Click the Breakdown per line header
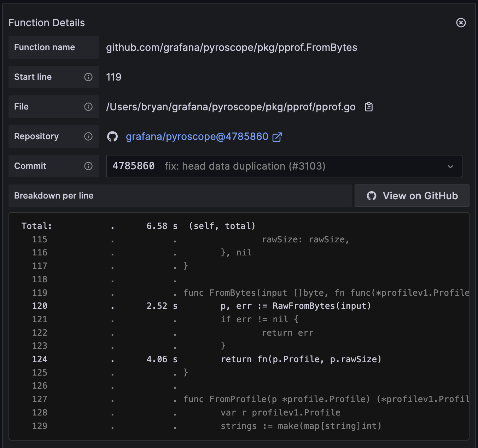Screen dimensions: 478x448 [x=54, y=196]
